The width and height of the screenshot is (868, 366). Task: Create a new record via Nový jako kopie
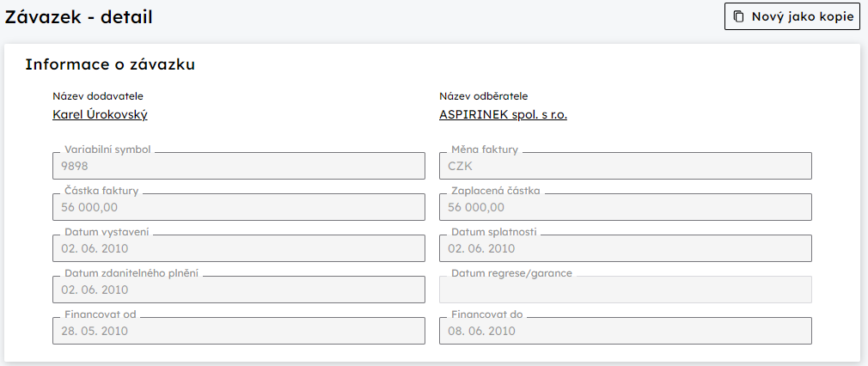[x=792, y=16]
